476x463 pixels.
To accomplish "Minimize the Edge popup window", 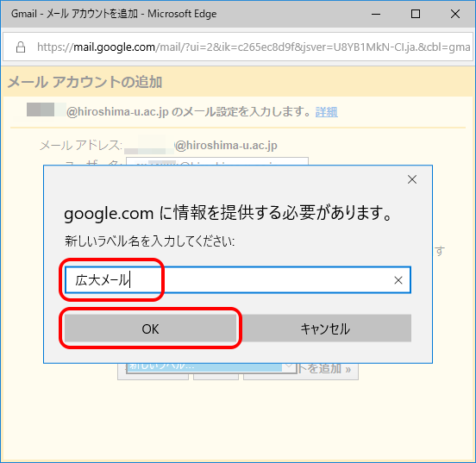I will click(376, 14).
